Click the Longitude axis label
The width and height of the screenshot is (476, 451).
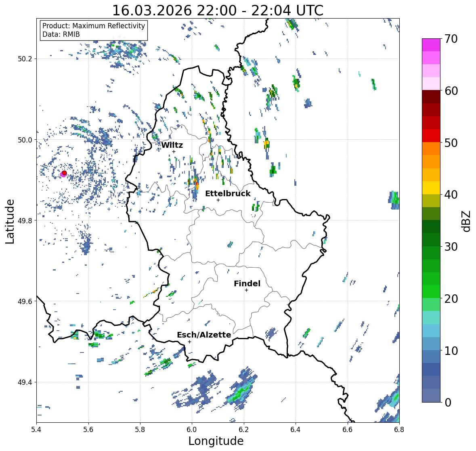[x=216, y=441]
